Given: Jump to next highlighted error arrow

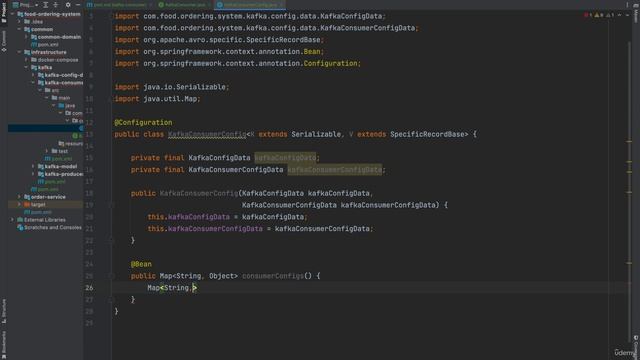Looking at the screenshot, I should pyautogui.click(x=627, y=15).
